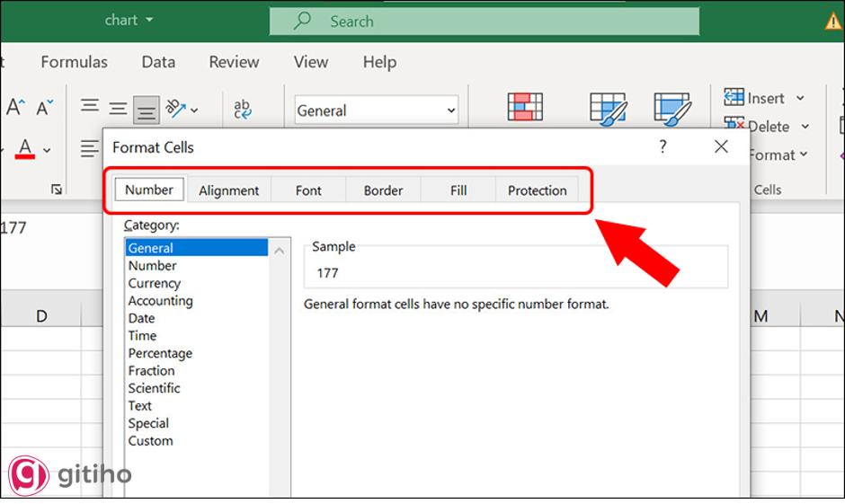The image size is (845, 504).
Task: Increase font size with the larger A icon
Action: pos(15,106)
